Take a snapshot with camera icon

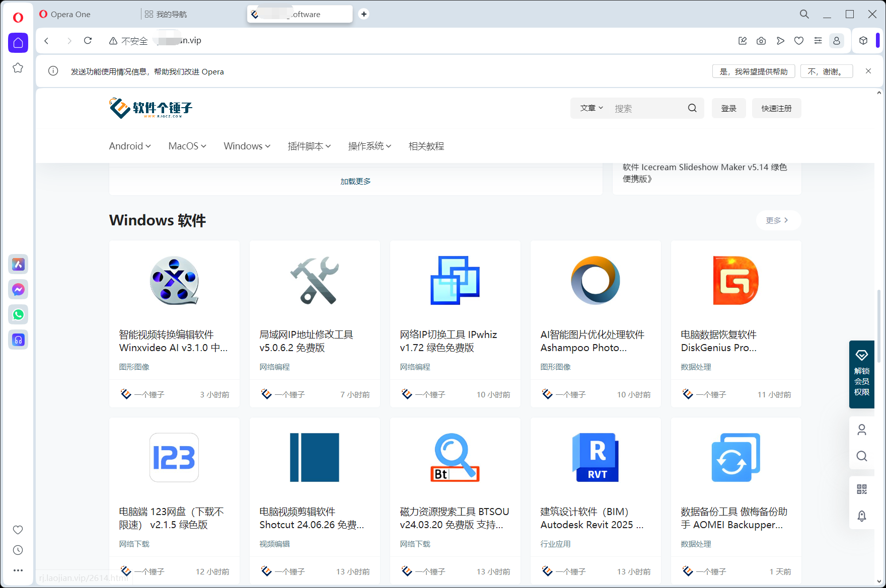click(761, 41)
